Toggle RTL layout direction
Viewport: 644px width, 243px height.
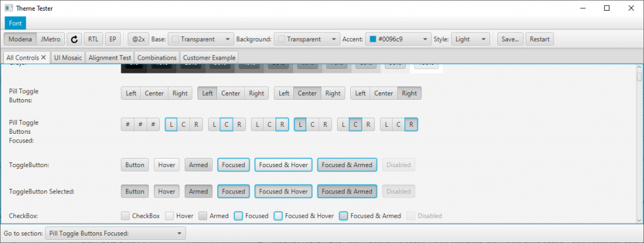93,40
